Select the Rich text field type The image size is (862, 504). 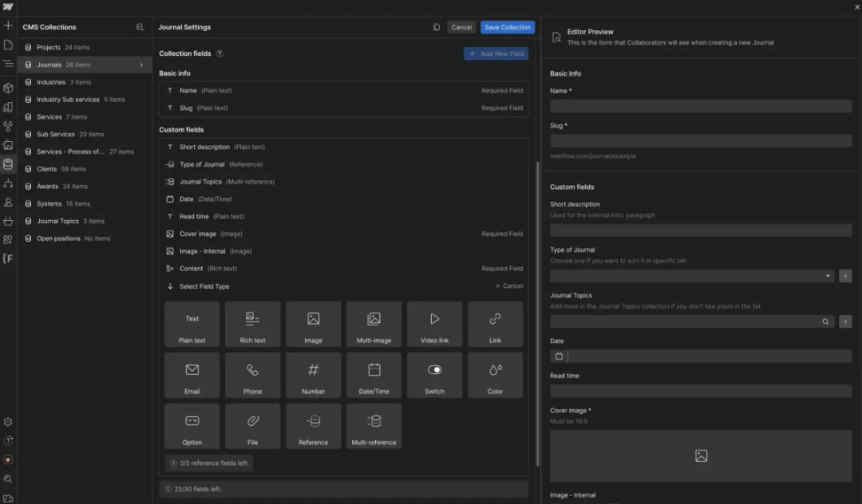pos(252,323)
